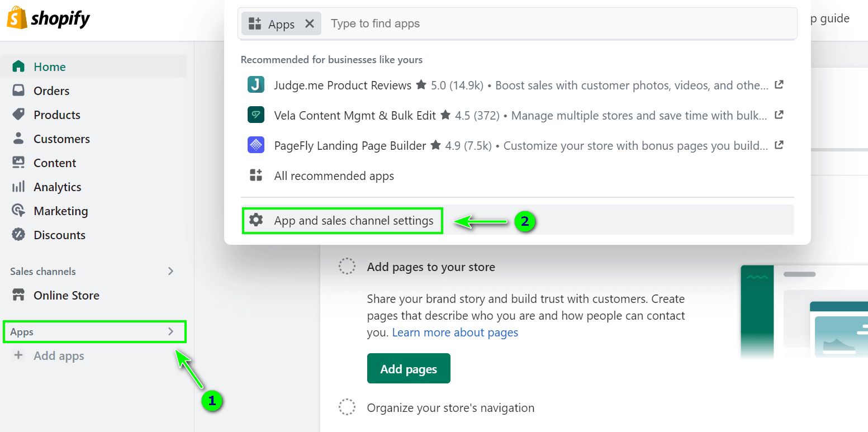This screenshot has height=432, width=868.
Task: Click the gear icon for app settings
Action: pos(255,220)
